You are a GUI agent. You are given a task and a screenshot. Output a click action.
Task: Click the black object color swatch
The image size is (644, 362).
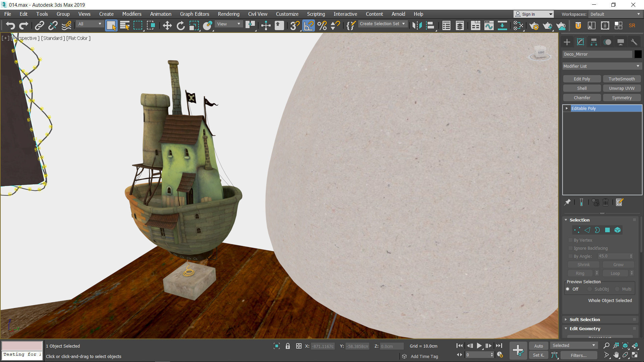click(638, 54)
